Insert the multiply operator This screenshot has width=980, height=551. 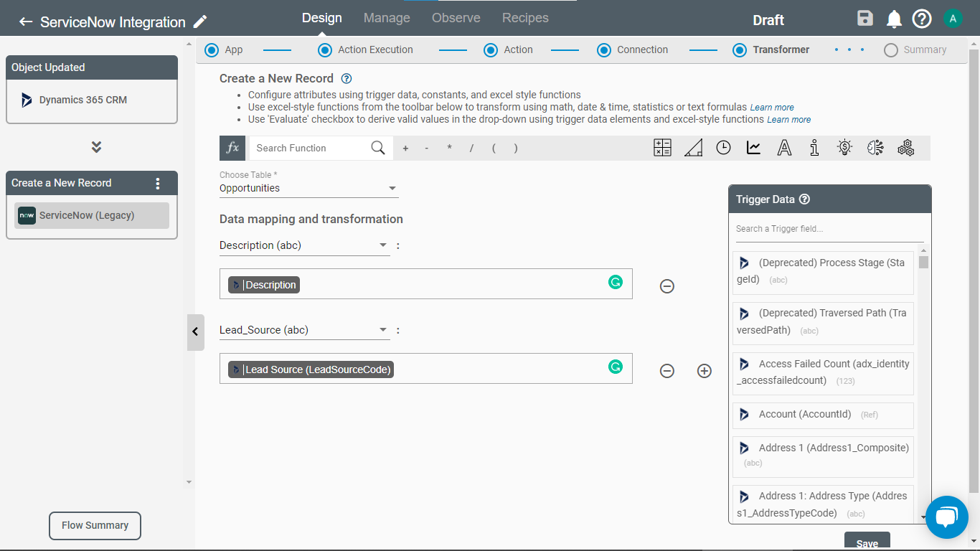[x=450, y=149]
